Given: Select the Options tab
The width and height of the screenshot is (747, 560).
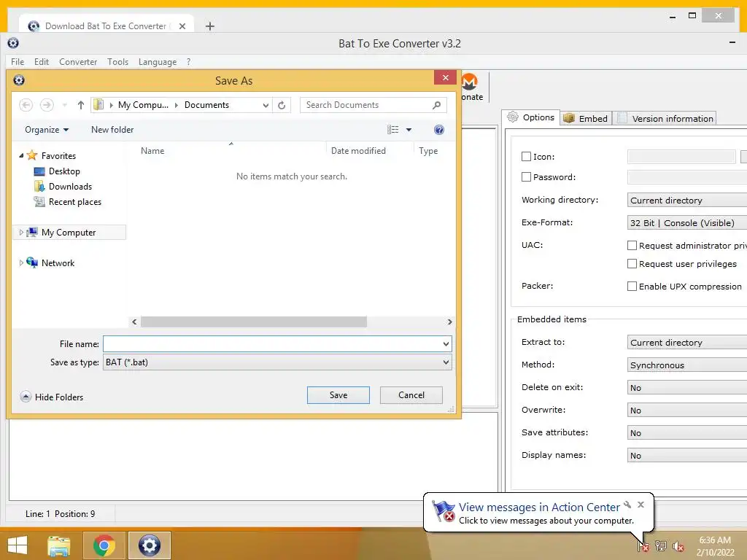Looking at the screenshot, I should click(531, 117).
